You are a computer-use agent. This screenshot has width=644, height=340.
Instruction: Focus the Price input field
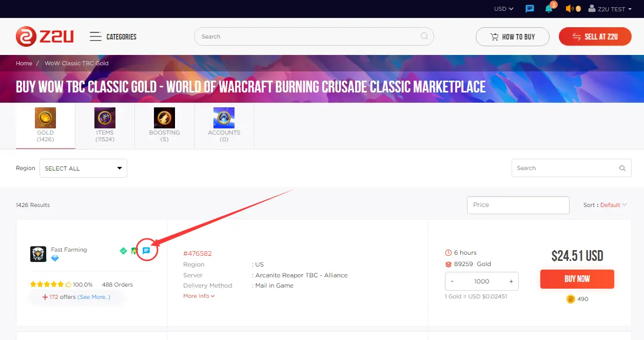(x=518, y=205)
